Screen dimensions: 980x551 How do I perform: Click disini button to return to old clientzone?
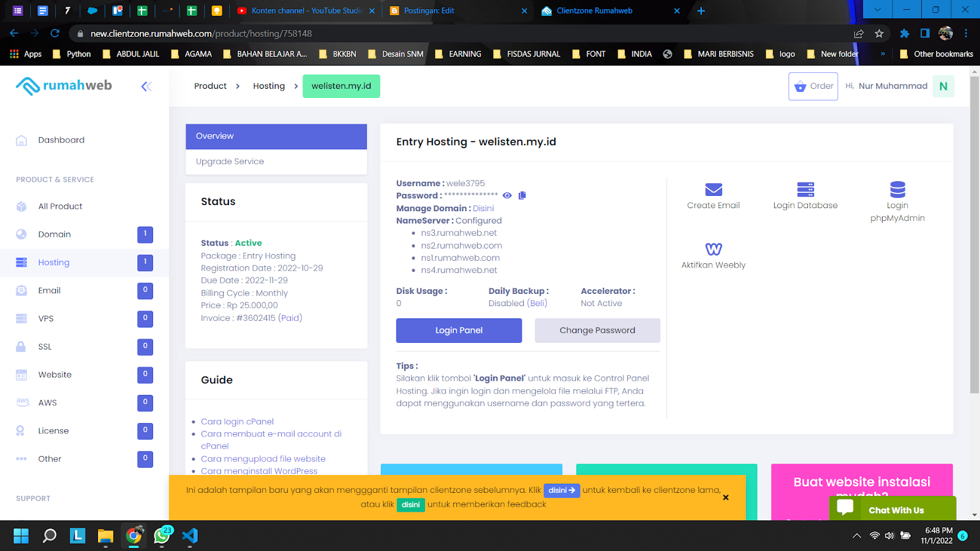coord(562,490)
